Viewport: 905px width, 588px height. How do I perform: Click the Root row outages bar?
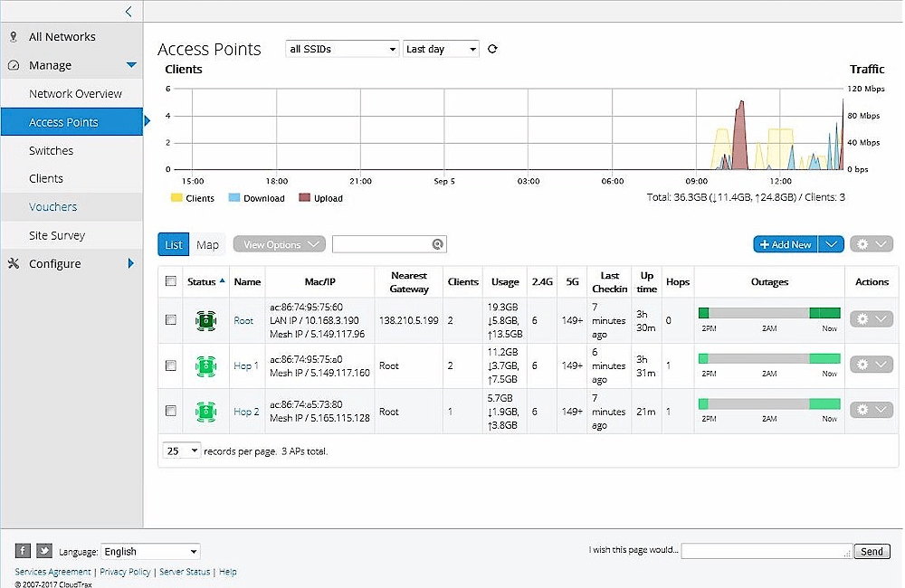tap(768, 313)
